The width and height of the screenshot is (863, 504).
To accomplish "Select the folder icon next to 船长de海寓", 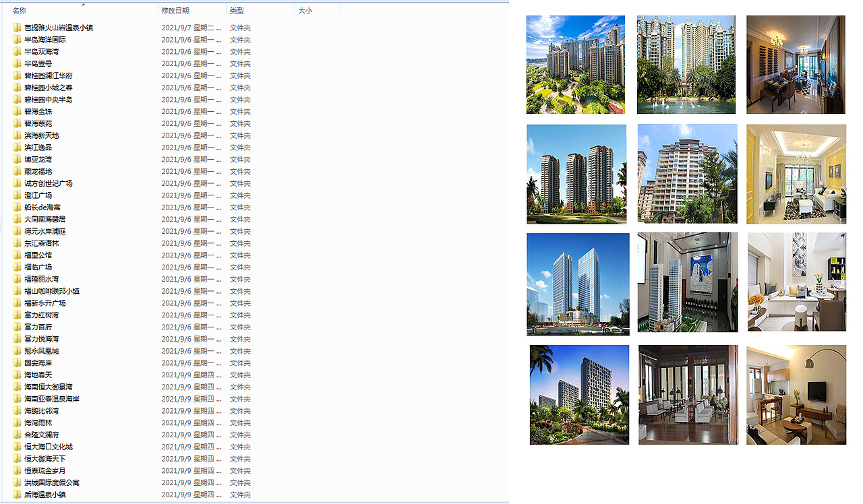I will point(18,208).
